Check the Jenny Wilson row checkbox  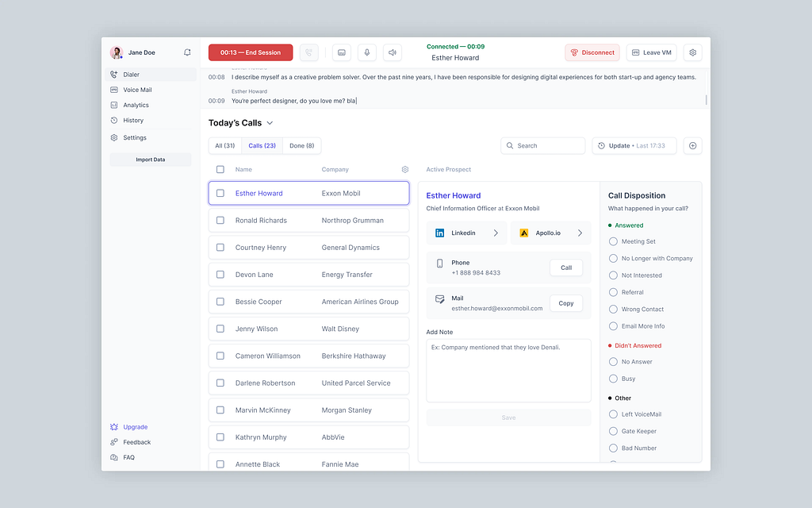pos(220,329)
